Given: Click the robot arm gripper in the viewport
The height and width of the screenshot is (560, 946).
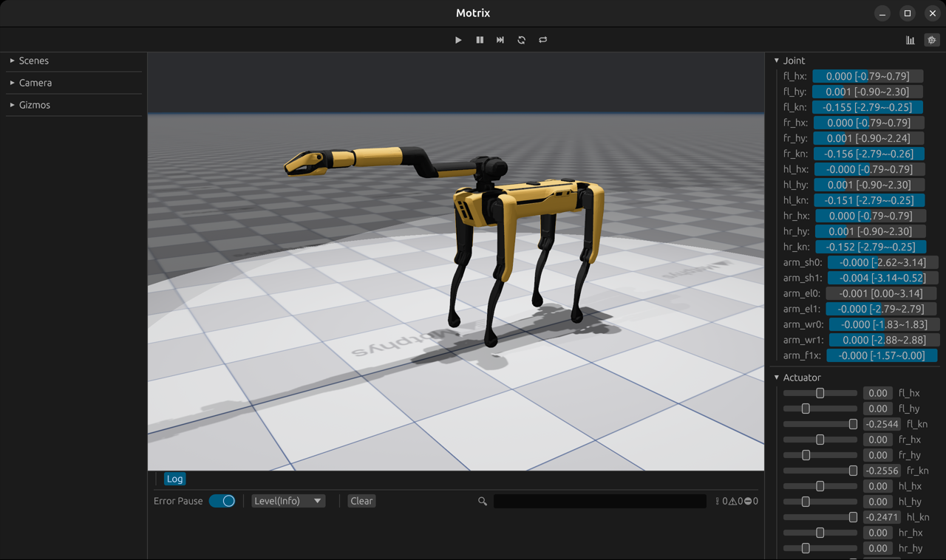Looking at the screenshot, I should click(304, 163).
